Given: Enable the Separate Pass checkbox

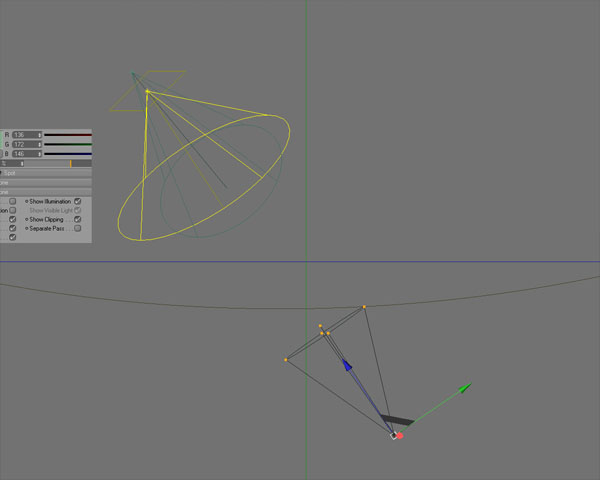Looking at the screenshot, I should tap(78, 229).
